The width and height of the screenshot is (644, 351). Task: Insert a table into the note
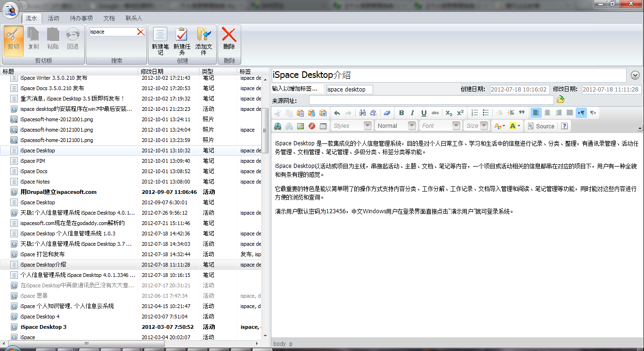click(x=323, y=126)
